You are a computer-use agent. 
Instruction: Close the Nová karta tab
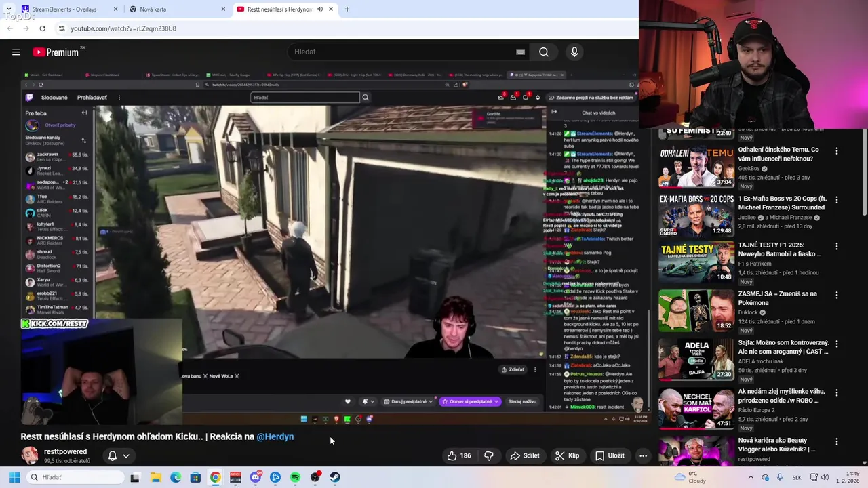(x=223, y=9)
